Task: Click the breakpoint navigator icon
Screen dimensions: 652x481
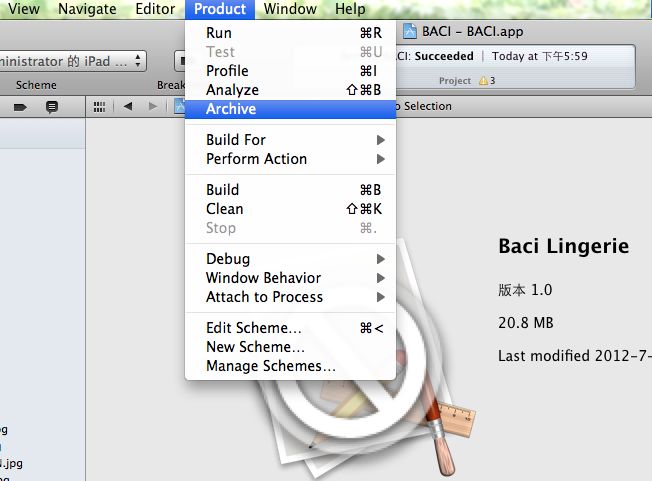Action: coord(20,108)
